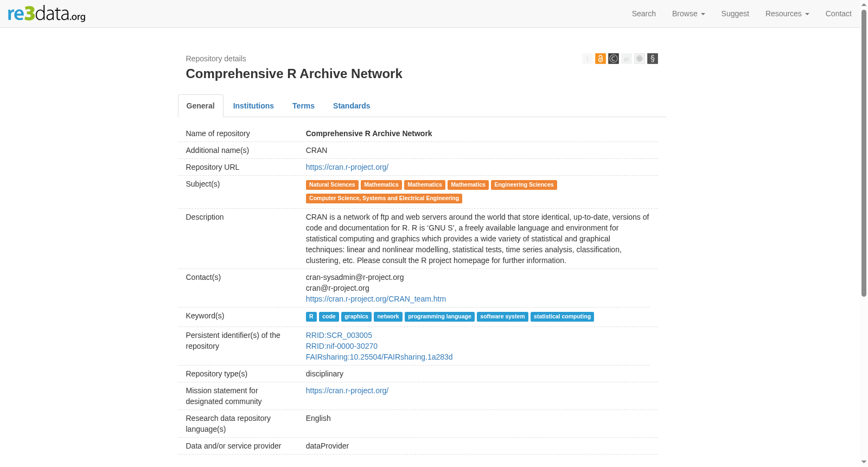Image resolution: width=868 pixels, height=467 pixels.
Task: Click the faded 'pi' persistent identifier badge
Action: pyautogui.click(x=627, y=59)
